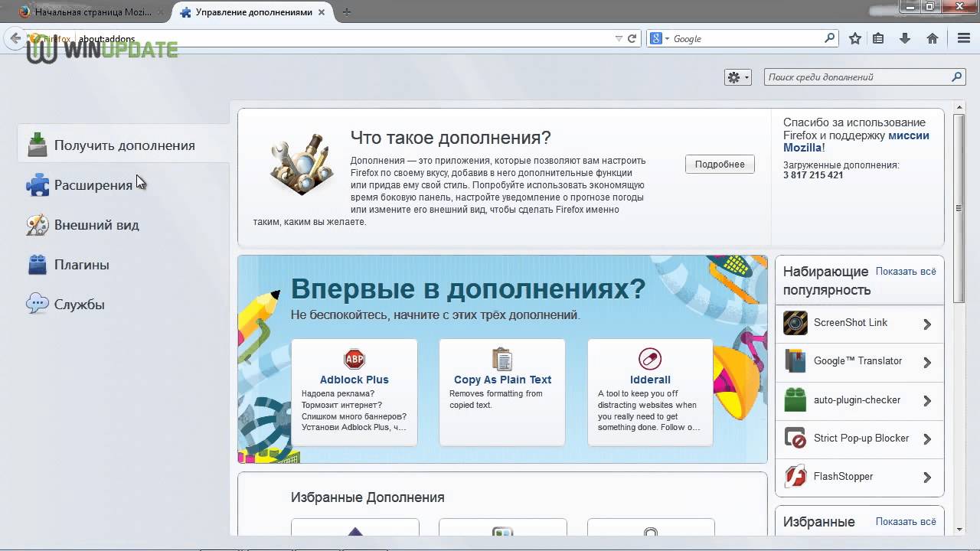Click the page vertical scrollbar thumb

tap(959, 207)
